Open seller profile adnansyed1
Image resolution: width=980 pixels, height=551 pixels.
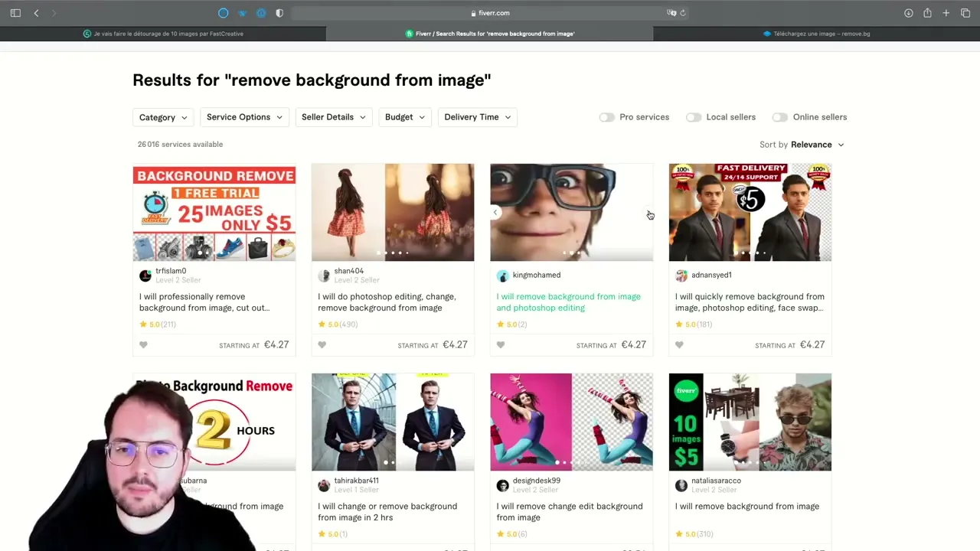coord(711,275)
